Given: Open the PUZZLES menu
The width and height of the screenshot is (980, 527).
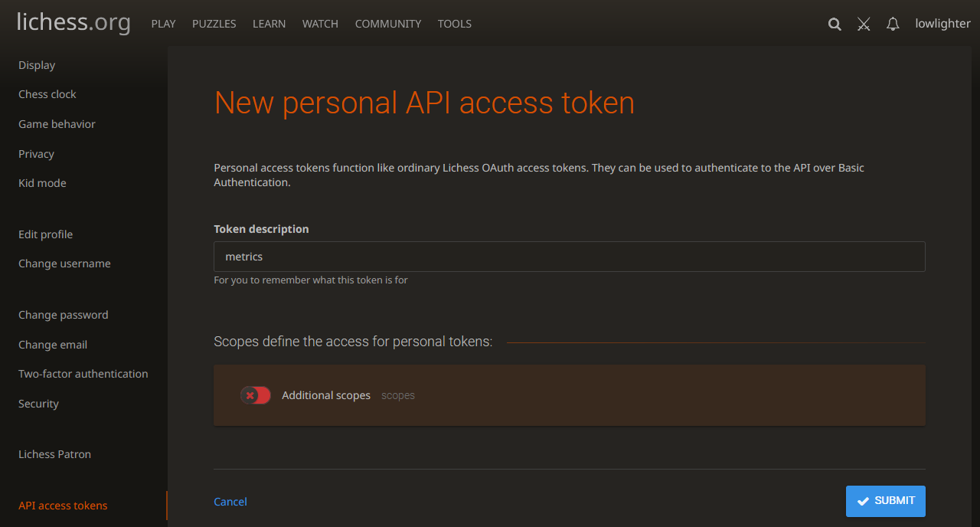Looking at the screenshot, I should click(214, 24).
